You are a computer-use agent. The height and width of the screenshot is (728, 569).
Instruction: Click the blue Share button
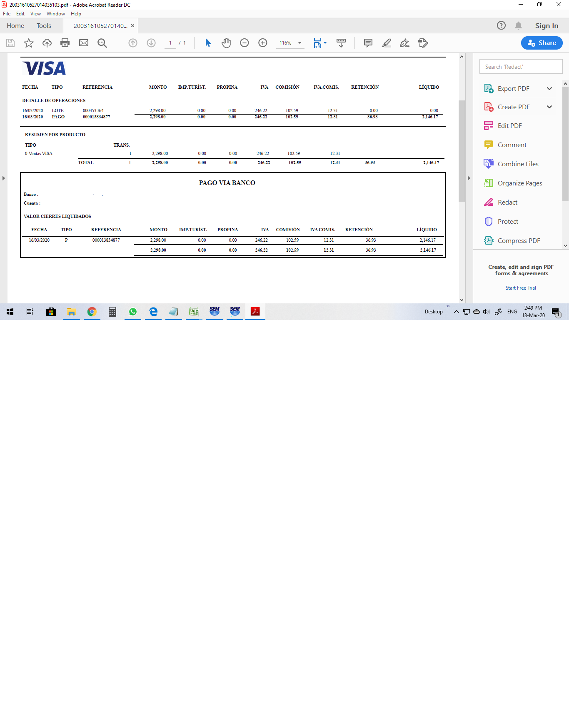click(x=542, y=43)
